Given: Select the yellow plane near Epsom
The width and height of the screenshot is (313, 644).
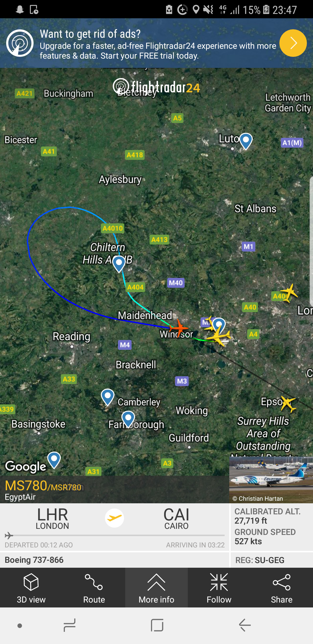Looking at the screenshot, I should 288,404.
